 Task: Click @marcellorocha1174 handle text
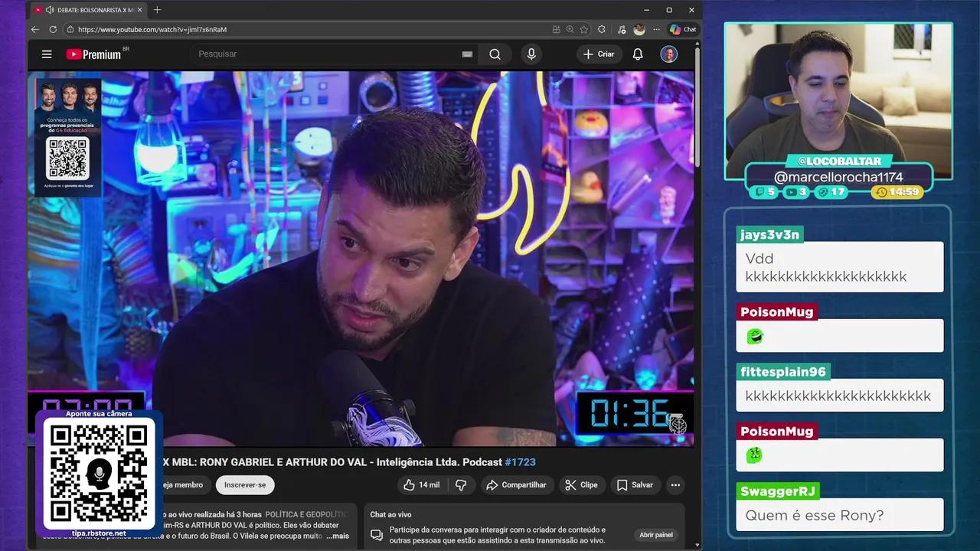pos(838,177)
